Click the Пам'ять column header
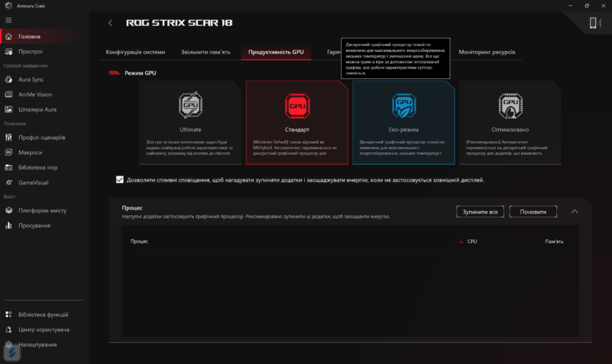The height and width of the screenshot is (364, 612). click(554, 242)
